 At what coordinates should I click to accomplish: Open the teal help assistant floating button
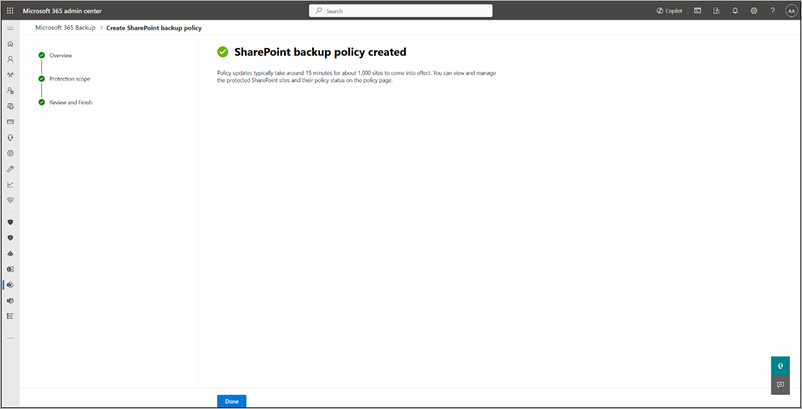point(780,366)
